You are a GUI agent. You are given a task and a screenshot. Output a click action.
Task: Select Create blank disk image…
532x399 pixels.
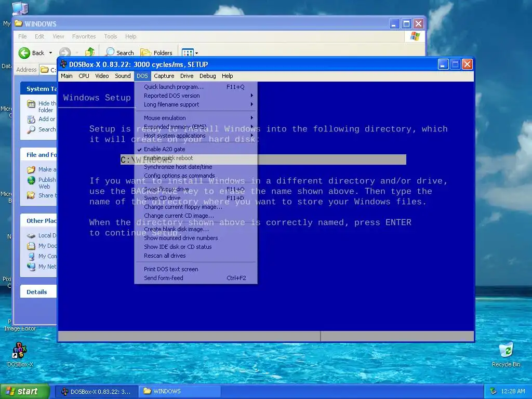coord(196,229)
